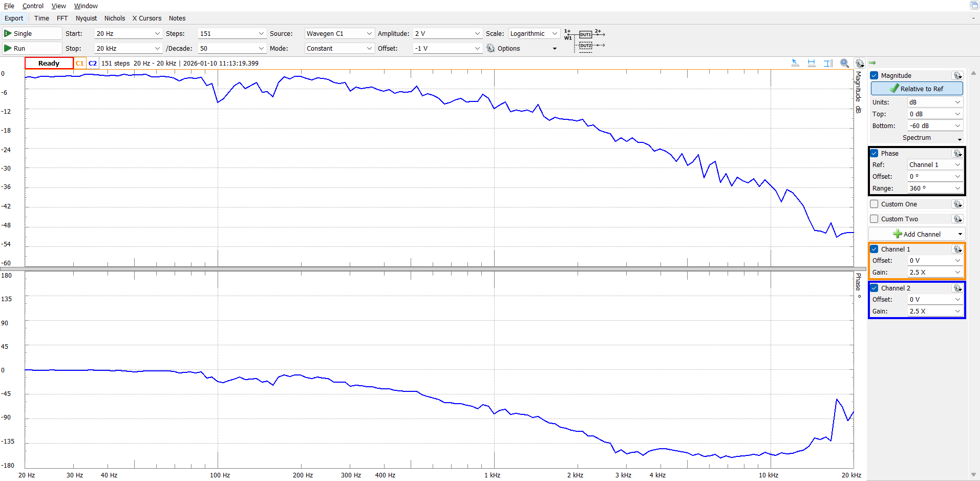Click the Add Channel button
The height and width of the screenshot is (481, 980).
(917, 234)
